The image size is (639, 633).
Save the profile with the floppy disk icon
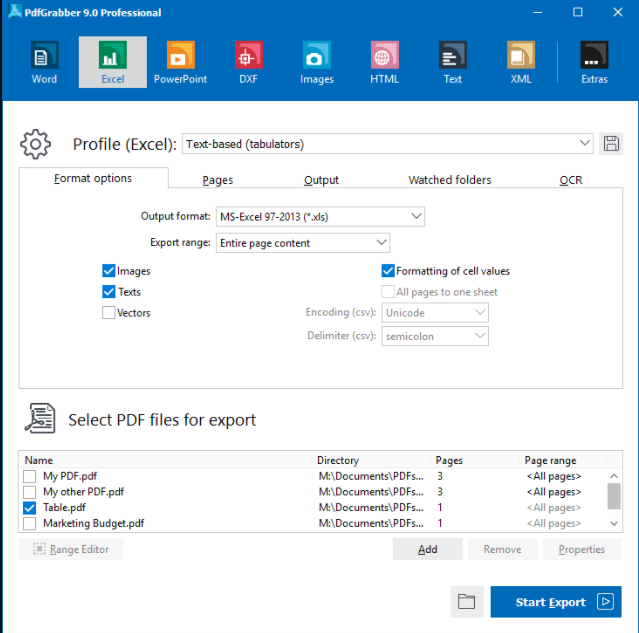[611, 144]
